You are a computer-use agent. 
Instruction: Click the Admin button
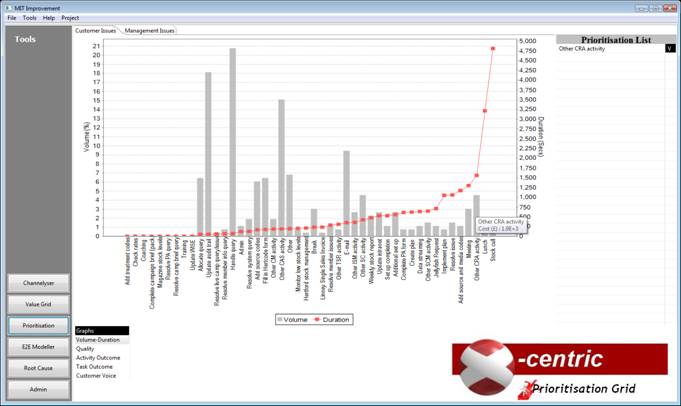(38, 388)
